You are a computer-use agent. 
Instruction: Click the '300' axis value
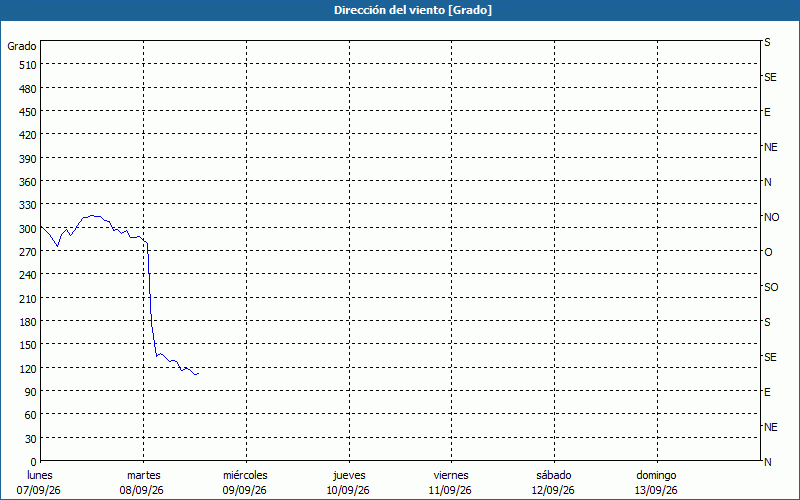(x=28, y=229)
